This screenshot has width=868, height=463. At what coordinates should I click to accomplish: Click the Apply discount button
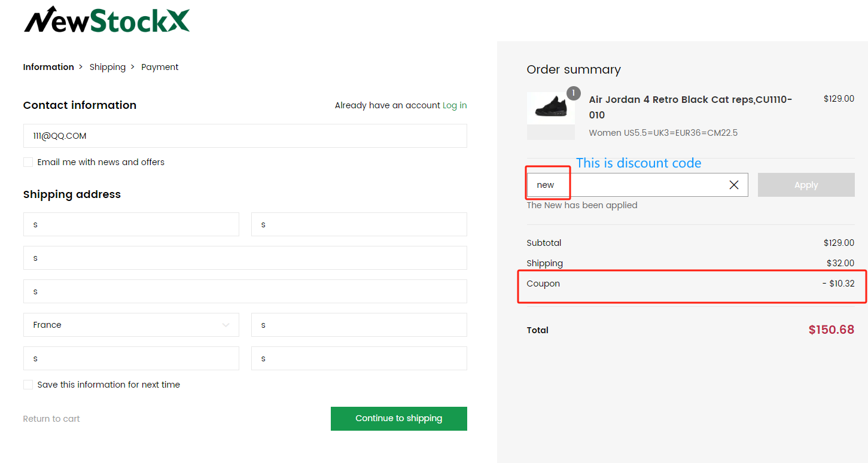tap(806, 185)
